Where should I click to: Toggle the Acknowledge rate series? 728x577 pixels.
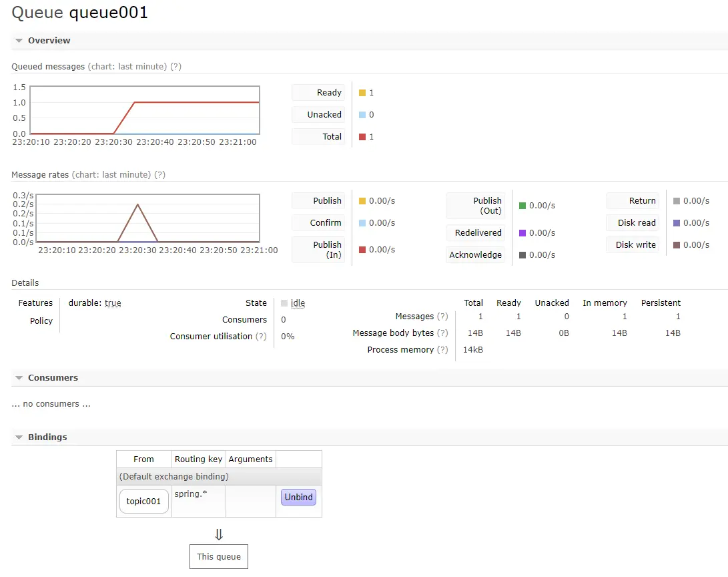click(475, 254)
